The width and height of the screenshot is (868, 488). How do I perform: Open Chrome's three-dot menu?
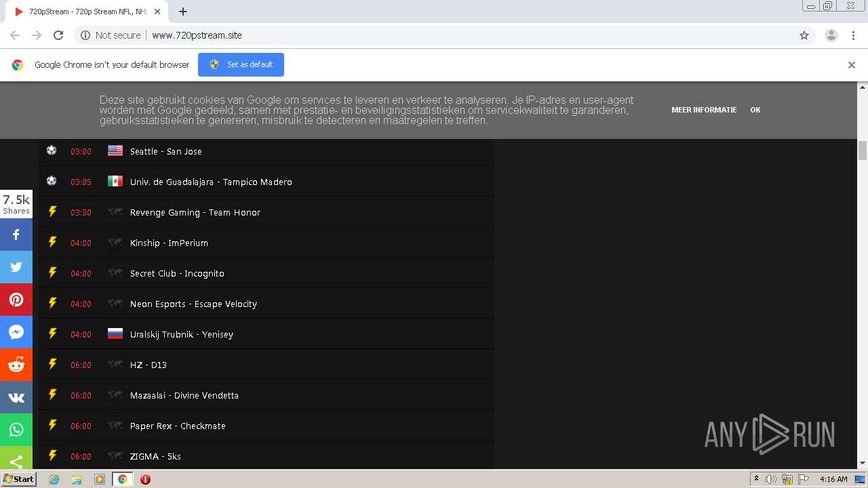pyautogui.click(x=853, y=35)
